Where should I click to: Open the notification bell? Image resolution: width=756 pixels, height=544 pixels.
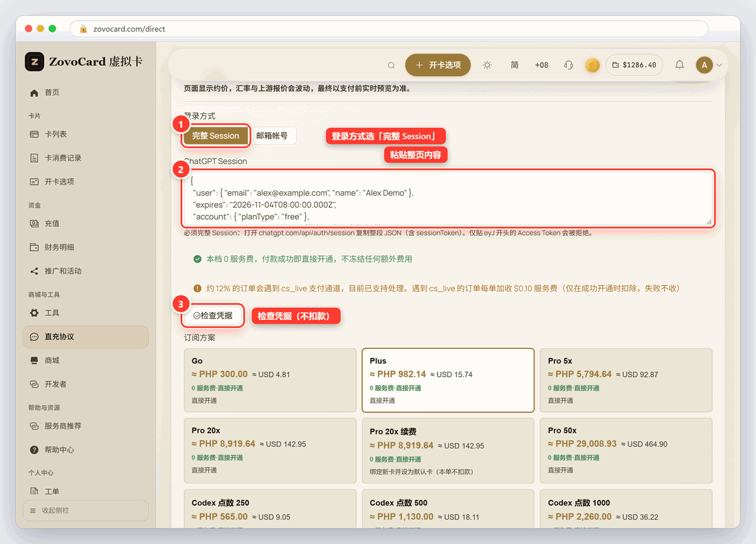[679, 65]
